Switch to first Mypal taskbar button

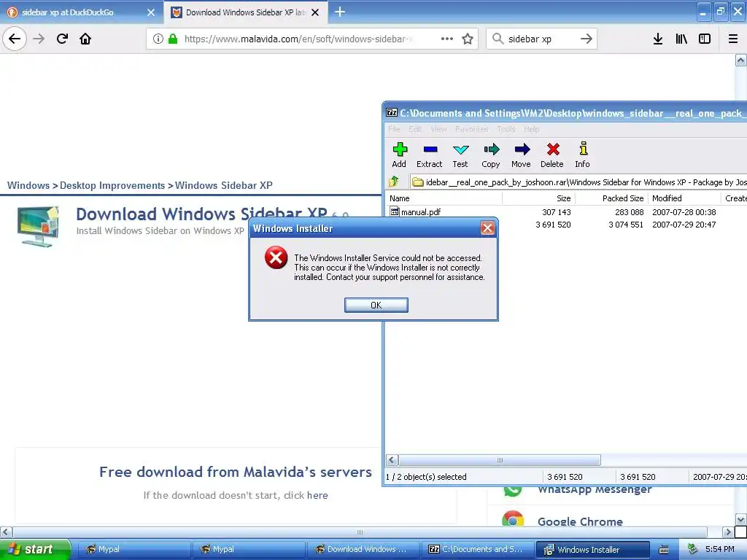coord(133,549)
